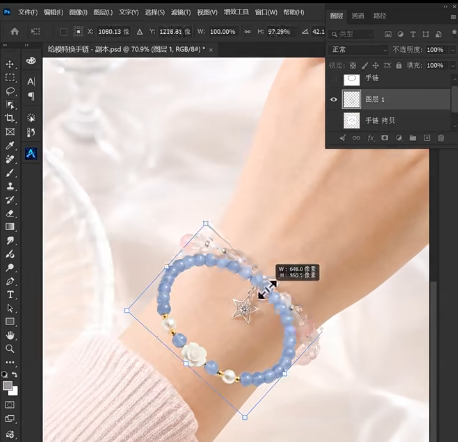
Task: Show the top 手链 layer visibility
Action: coord(334,79)
